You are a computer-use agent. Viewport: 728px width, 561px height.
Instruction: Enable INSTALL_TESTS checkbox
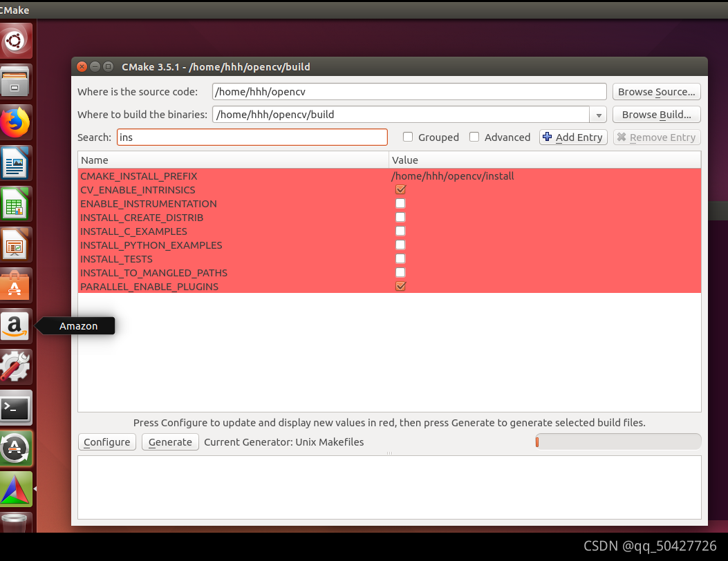pos(400,258)
